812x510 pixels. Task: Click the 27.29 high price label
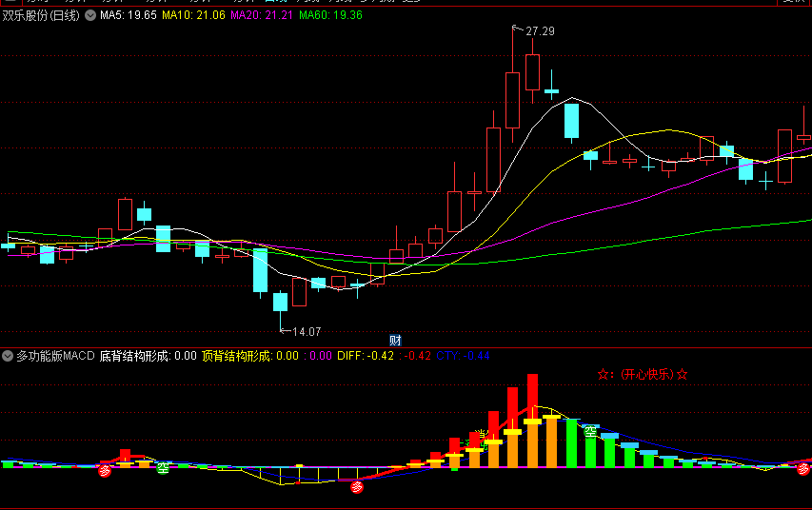[x=540, y=31]
